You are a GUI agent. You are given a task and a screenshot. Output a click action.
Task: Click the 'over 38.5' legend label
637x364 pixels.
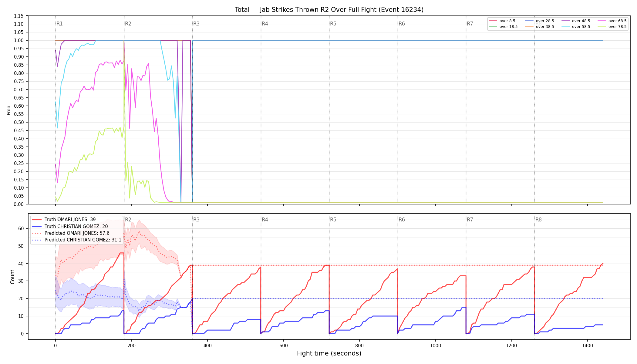pyautogui.click(x=545, y=27)
